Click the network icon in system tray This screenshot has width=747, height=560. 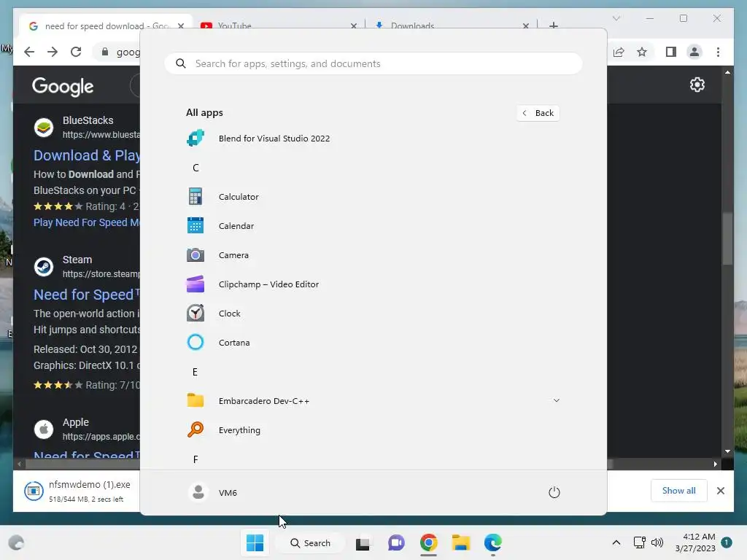tap(639, 542)
